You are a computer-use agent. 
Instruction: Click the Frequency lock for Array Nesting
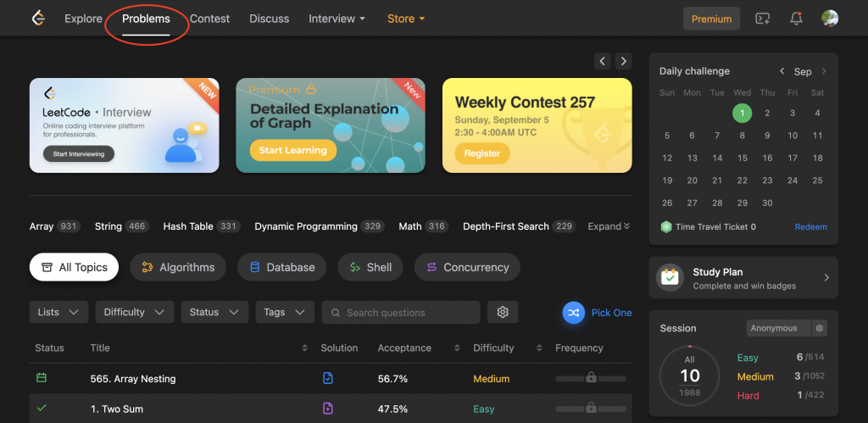click(x=591, y=378)
